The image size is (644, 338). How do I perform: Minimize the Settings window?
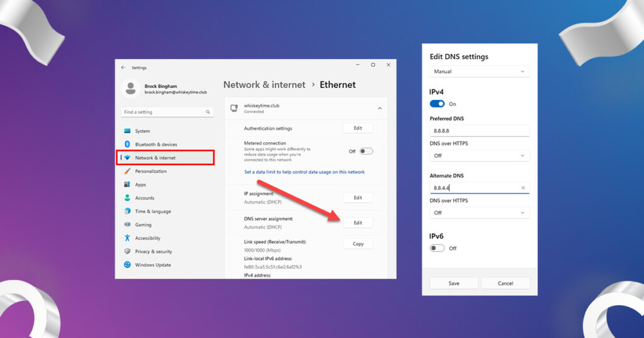[358, 65]
